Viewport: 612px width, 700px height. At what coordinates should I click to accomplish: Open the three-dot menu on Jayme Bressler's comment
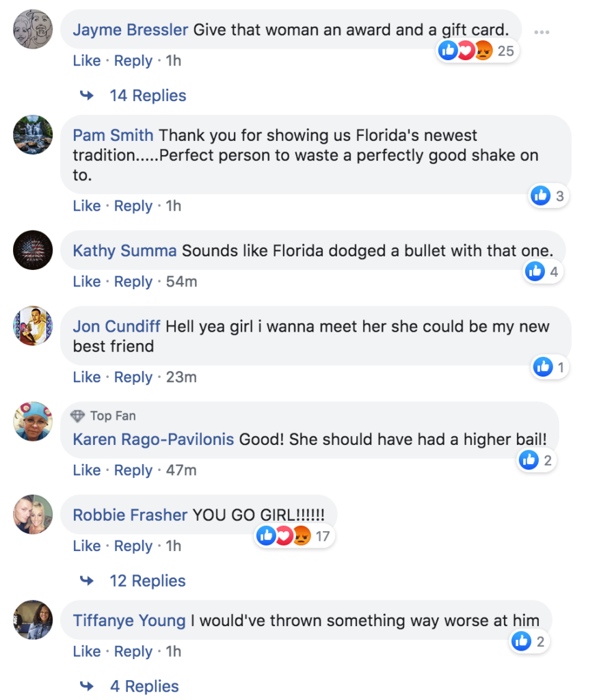click(x=542, y=32)
